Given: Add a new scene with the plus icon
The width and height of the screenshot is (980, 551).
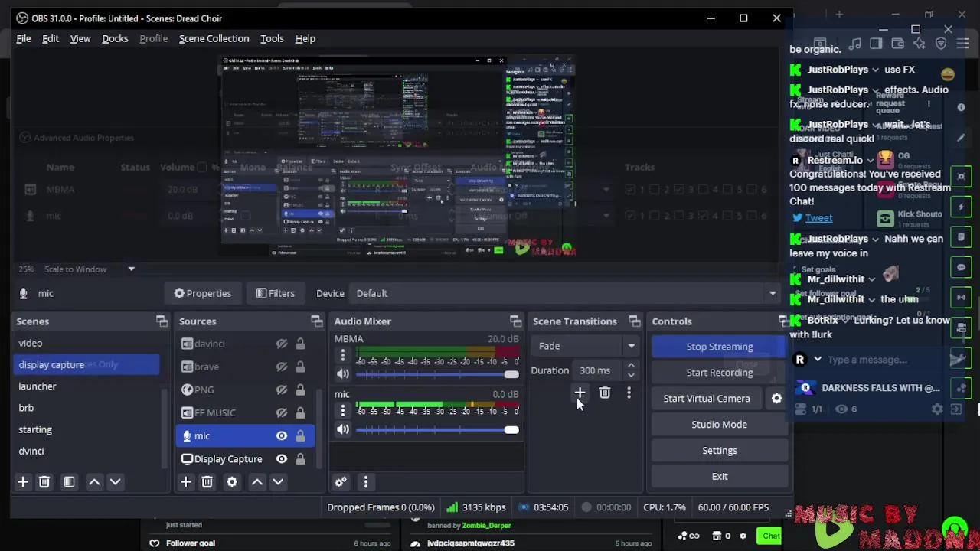Looking at the screenshot, I should tap(23, 481).
